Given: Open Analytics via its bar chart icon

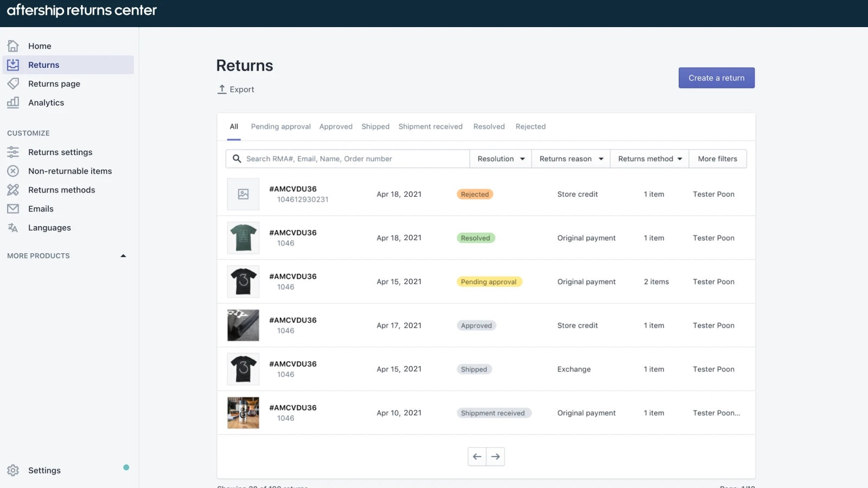Looking at the screenshot, I should [13, 102].
